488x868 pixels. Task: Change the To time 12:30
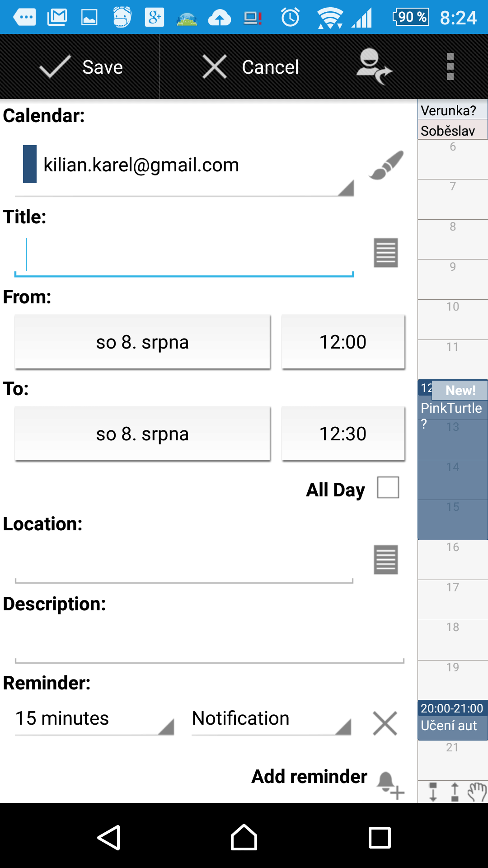tap(343, 434)
